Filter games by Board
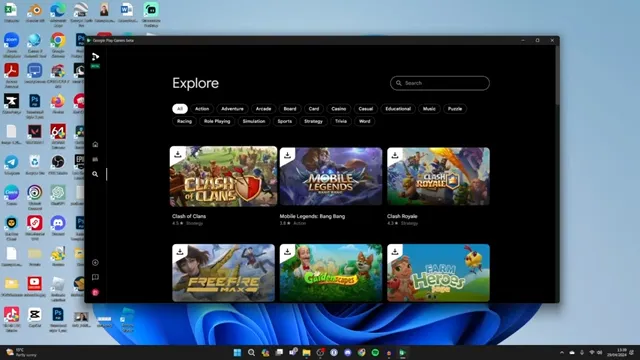 point(290,109)
